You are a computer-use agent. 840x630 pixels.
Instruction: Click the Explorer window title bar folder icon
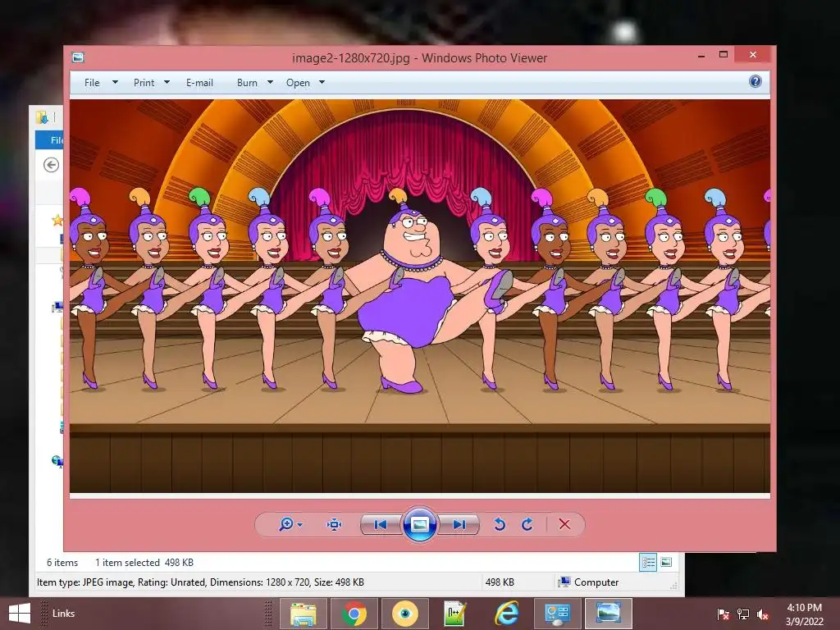point(42,117)
